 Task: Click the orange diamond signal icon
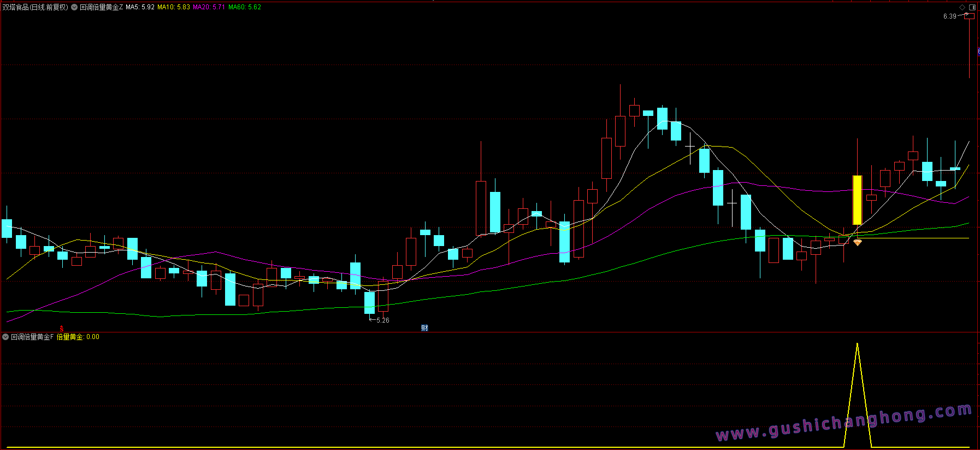pyautogui.click(x=857, y=242)
